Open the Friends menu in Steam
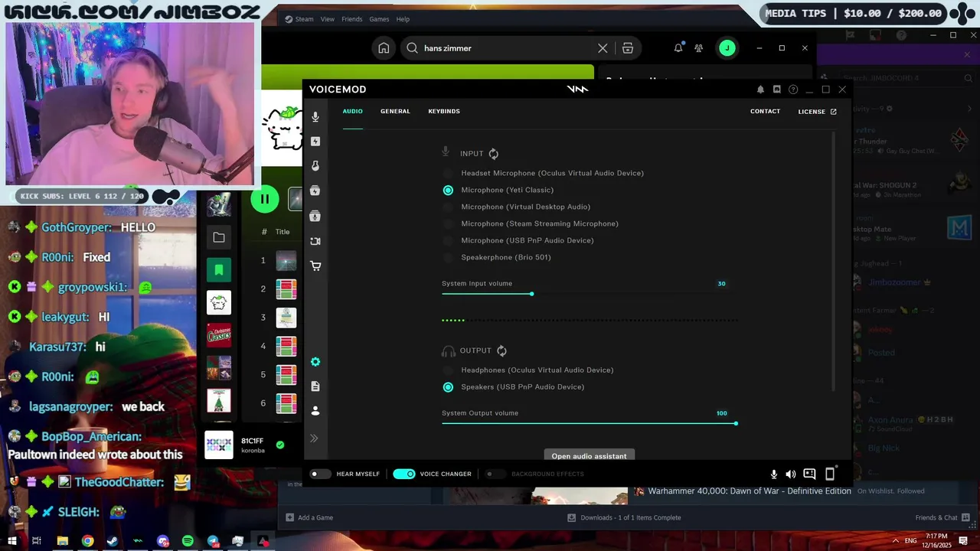Image resolution: width=980 pixels, height=551 pixels. point(352,19)
